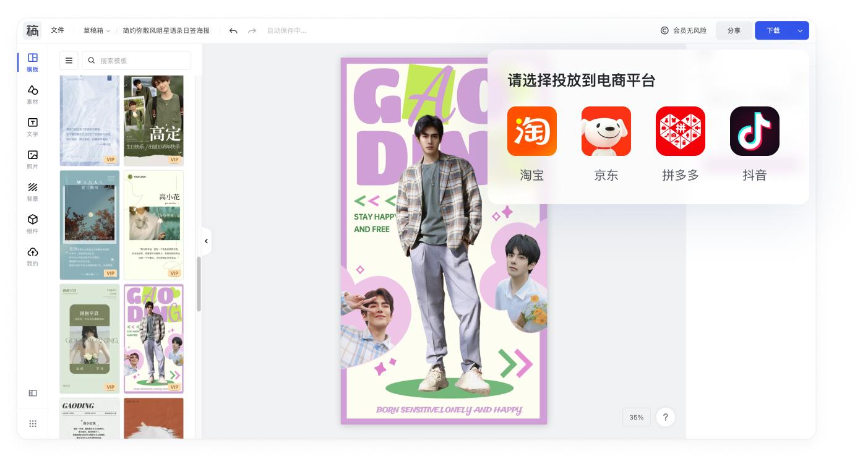868x461 pixels.
Task: Click the redo arrow
Action: click(x=252, y=30)
